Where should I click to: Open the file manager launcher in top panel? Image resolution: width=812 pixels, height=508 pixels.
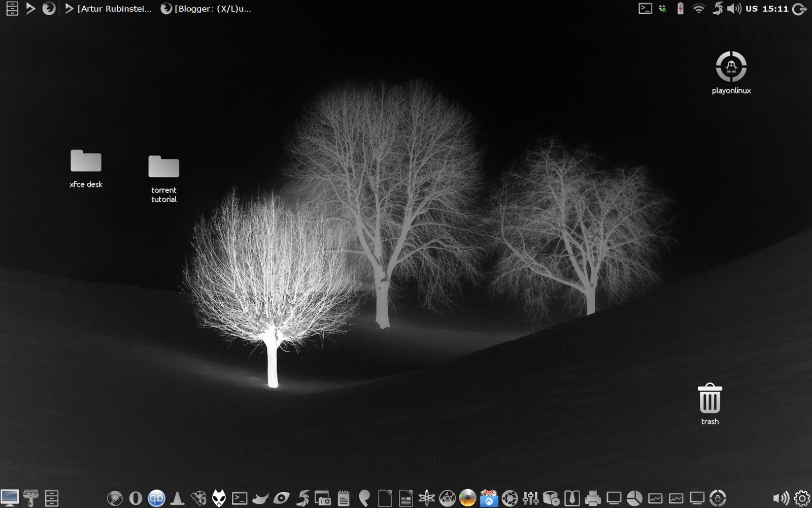pyautogui.click(x=12, y=9)
